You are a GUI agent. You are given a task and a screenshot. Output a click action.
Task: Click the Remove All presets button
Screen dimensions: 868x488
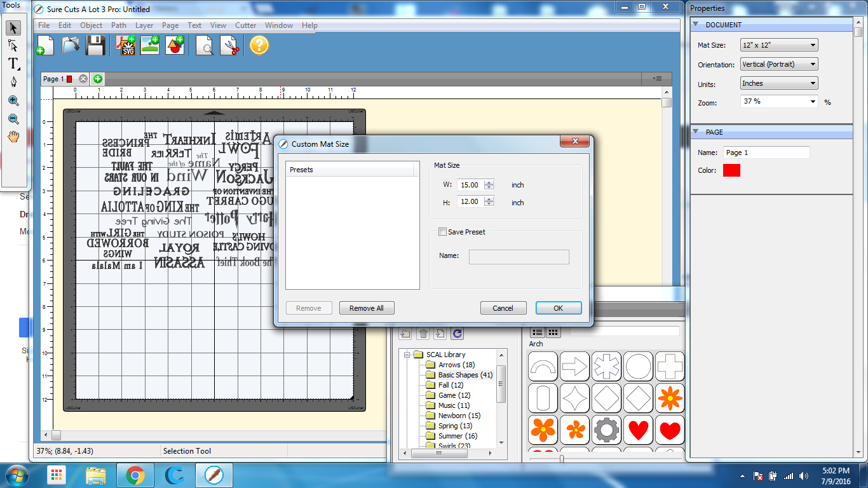[x=366, y=308]
